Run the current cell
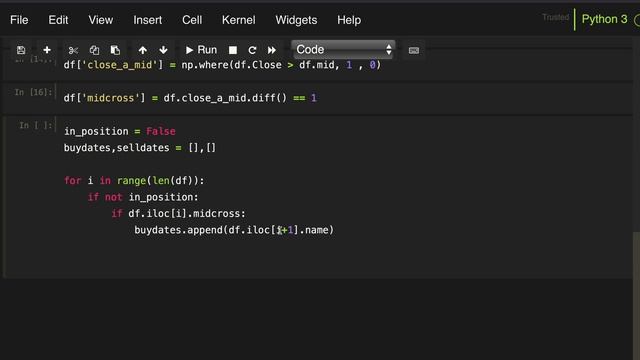The height and width of the screenshot is (360, 640). tap(201, 50)
